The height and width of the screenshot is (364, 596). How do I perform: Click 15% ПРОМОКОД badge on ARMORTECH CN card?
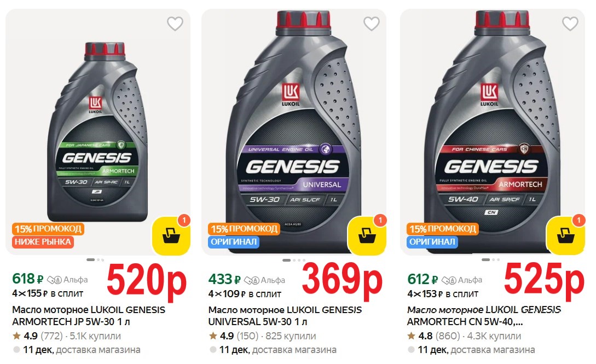443,229
